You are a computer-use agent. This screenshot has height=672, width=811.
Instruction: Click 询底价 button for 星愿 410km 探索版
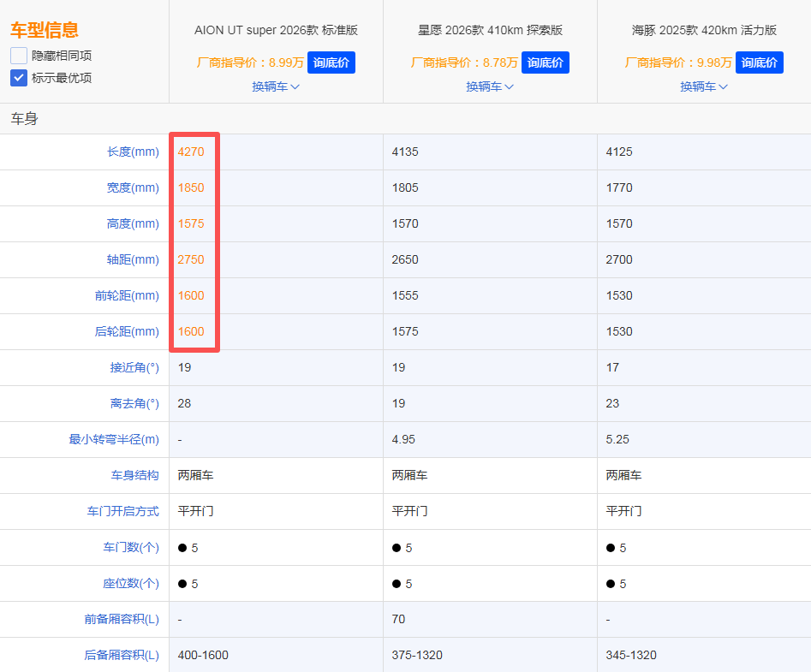point(546,62)
